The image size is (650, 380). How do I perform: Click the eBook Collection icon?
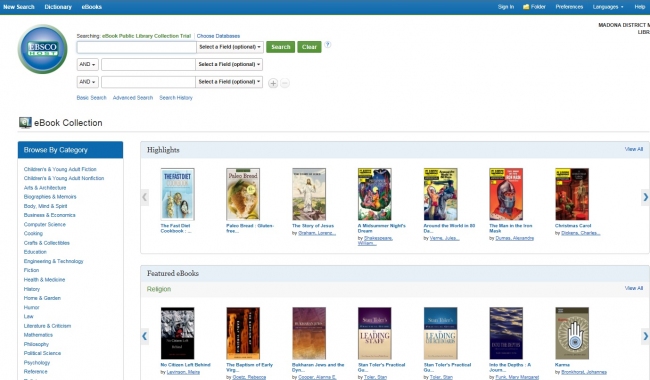tap(25, 123)
